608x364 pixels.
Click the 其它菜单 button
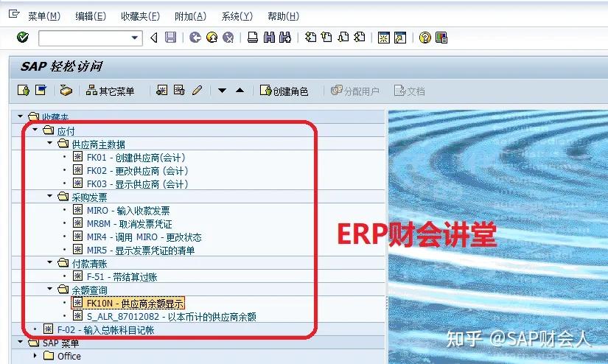pos(110,91)
